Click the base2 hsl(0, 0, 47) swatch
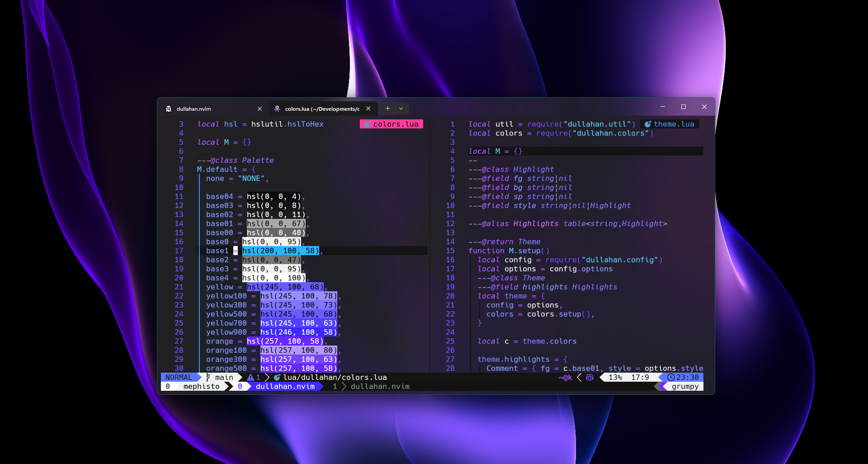The width and height of the screenshot is (868, 464). tap(272, 260)
